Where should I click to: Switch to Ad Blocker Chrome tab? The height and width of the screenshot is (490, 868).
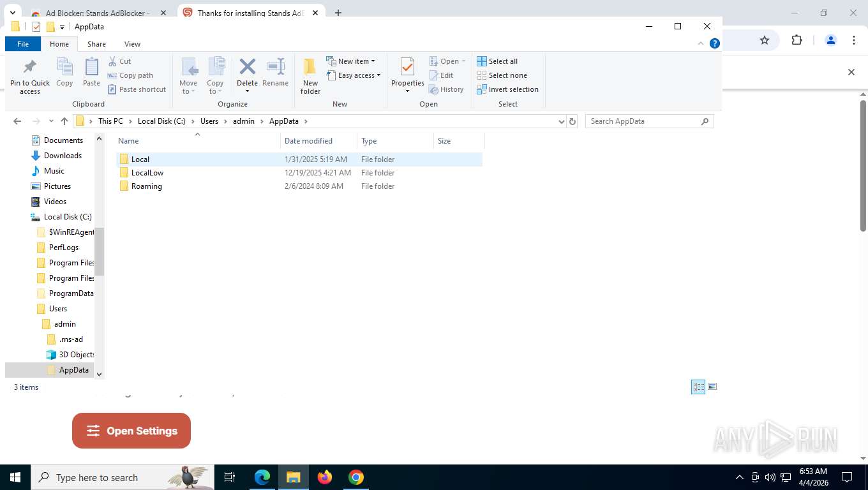[x=98, y=13]
